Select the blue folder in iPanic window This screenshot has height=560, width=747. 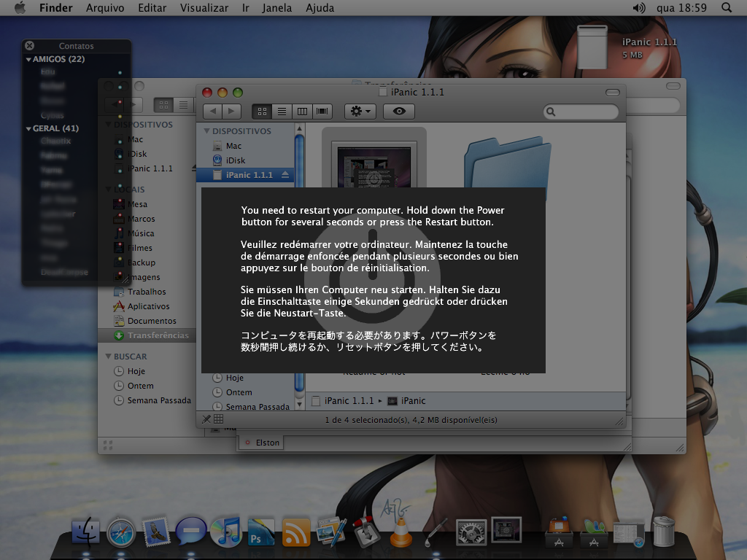[x=508, y=164]
